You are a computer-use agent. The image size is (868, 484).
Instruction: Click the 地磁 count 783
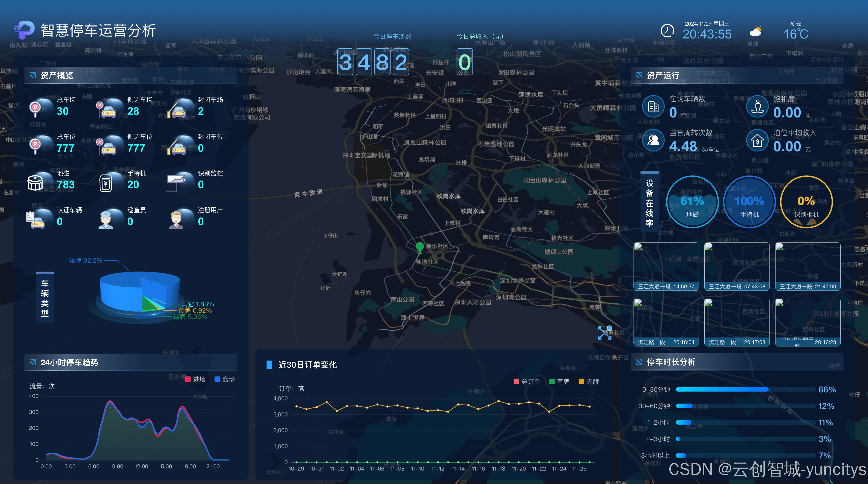pyautogui.click(x=66, y=184)
